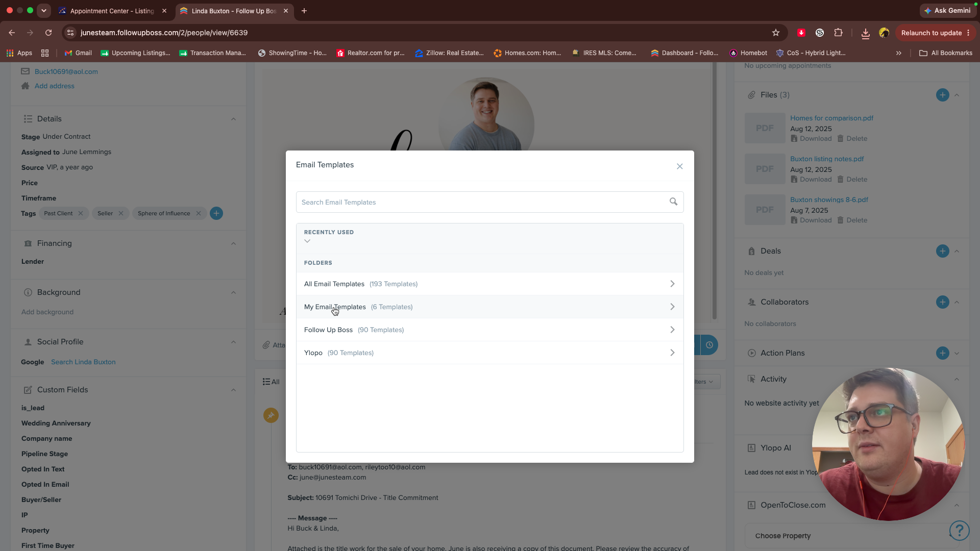Add a collaborator with plus icon
Viewport: 980px width, 551px height.
942,302
